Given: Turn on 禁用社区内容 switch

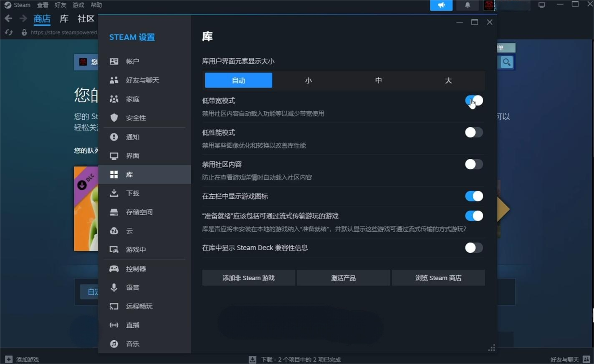Looking at the screenshot, I should (x=474, y=164).
